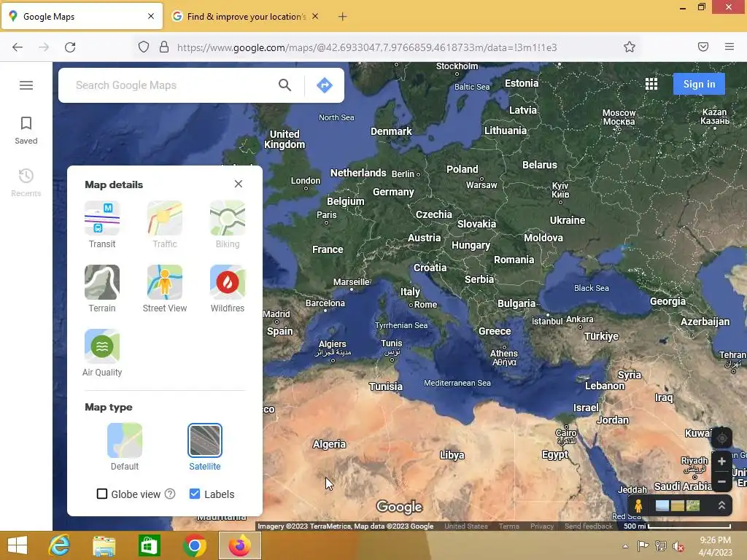Enable the Transit layer
The height and width of the screenshot is (560, 747).
pyautogui.click(x=102, y=225)
